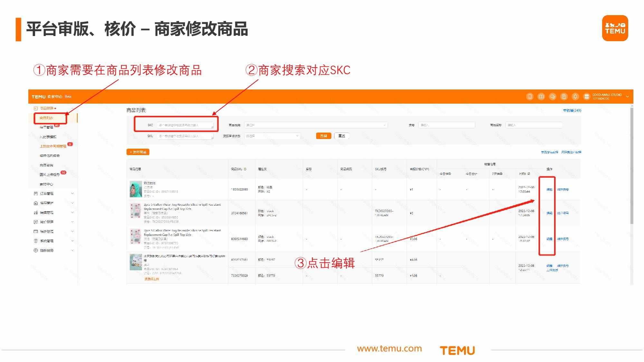
Task: Click the 库存管理 warehouse icon
Action: coord(36,203)
